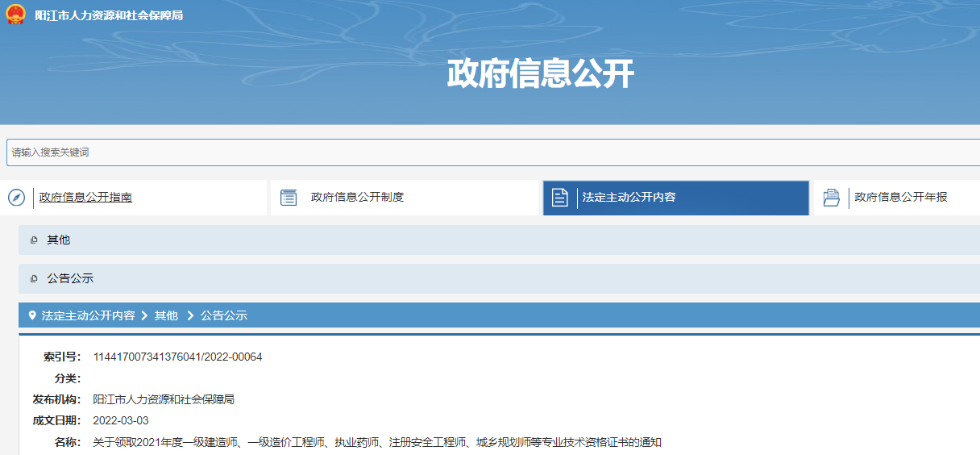Screen dimensions: 980x455
Task: Click the location pin icon in breadcrumb
Action: (x=32, y=315)
